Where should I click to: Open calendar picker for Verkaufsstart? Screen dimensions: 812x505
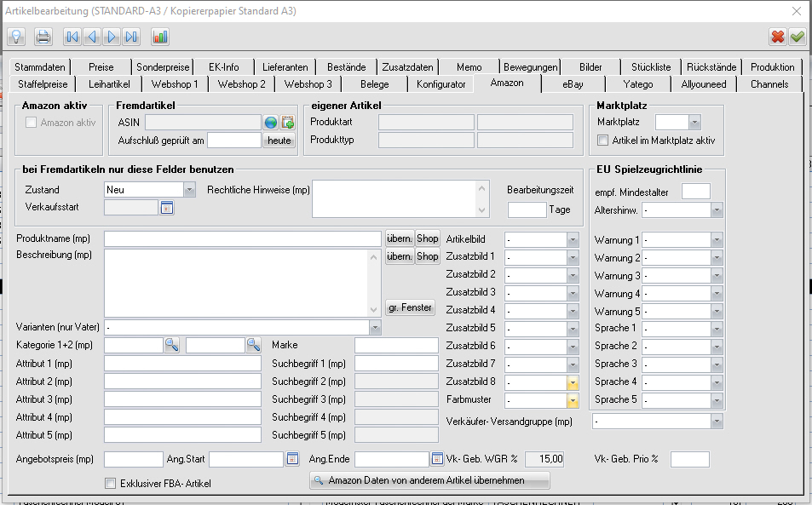[167, 207]
